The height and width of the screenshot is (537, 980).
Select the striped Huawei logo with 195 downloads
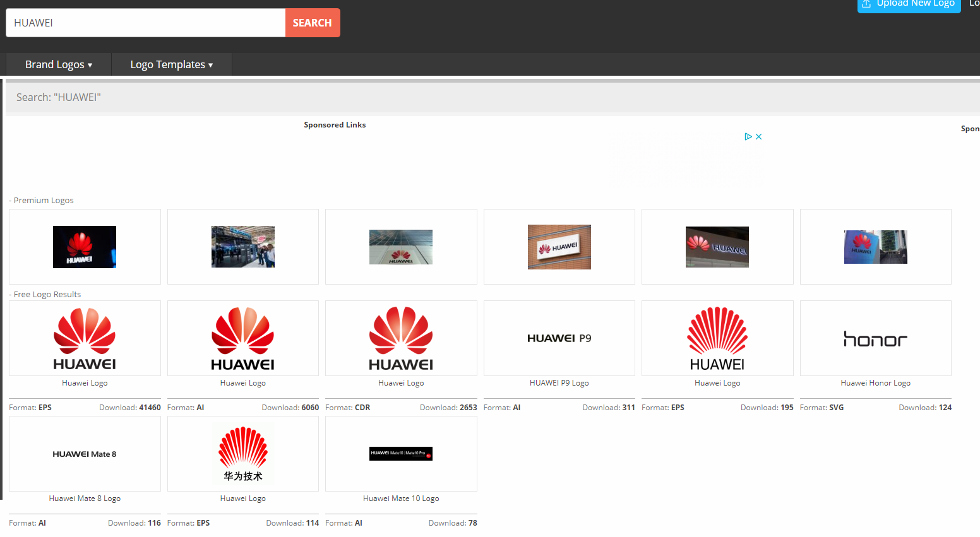717,339
